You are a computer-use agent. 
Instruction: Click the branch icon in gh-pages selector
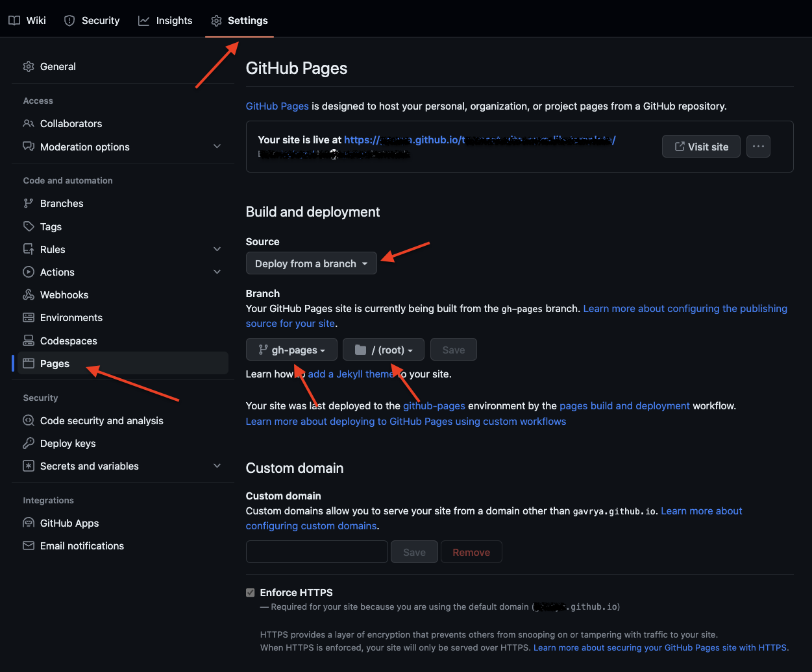(263, 350)
